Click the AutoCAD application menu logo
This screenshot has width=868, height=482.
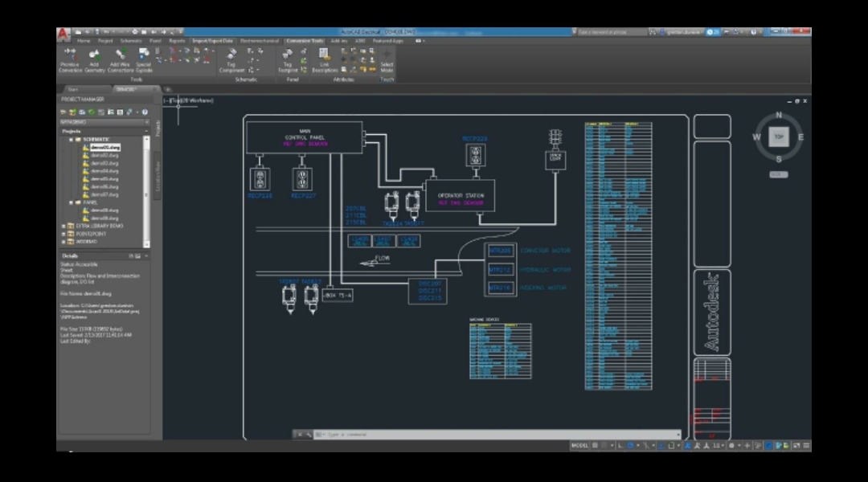tap(63, 34)
